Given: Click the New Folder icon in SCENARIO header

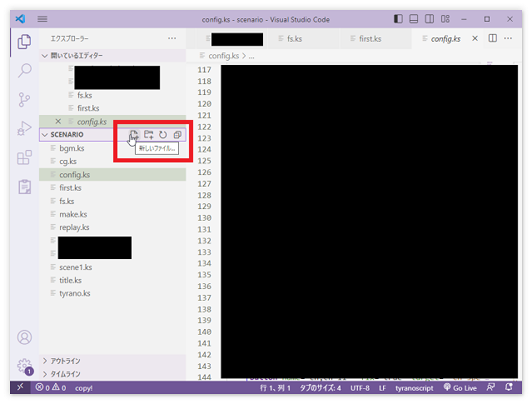Looking at the screenshot, I should pyautogui.click(x=148, y=135).
